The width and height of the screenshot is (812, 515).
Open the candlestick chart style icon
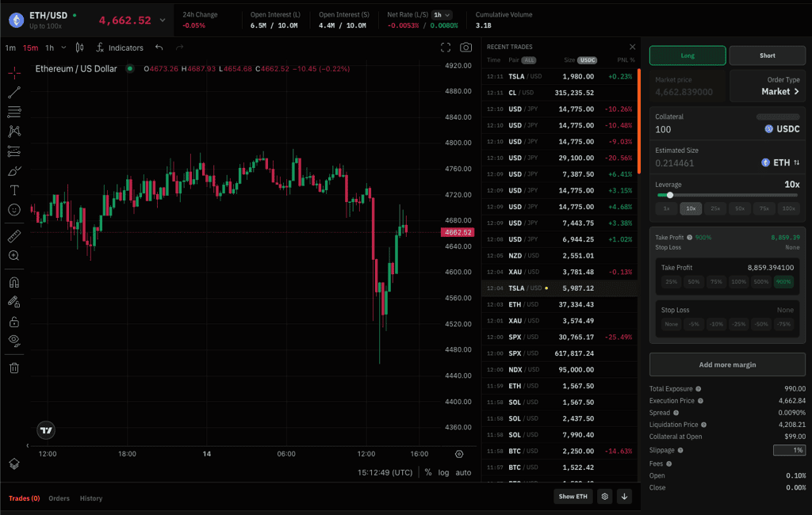pyautogui.click(x=79, y=48)
